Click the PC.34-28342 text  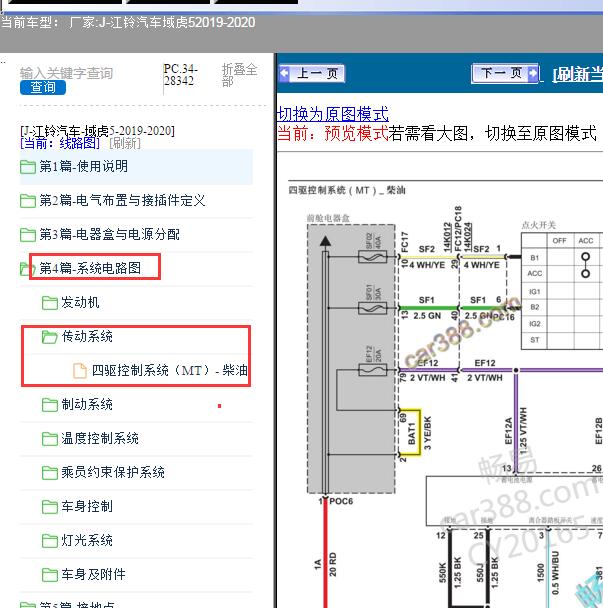(x=180, y=74)
